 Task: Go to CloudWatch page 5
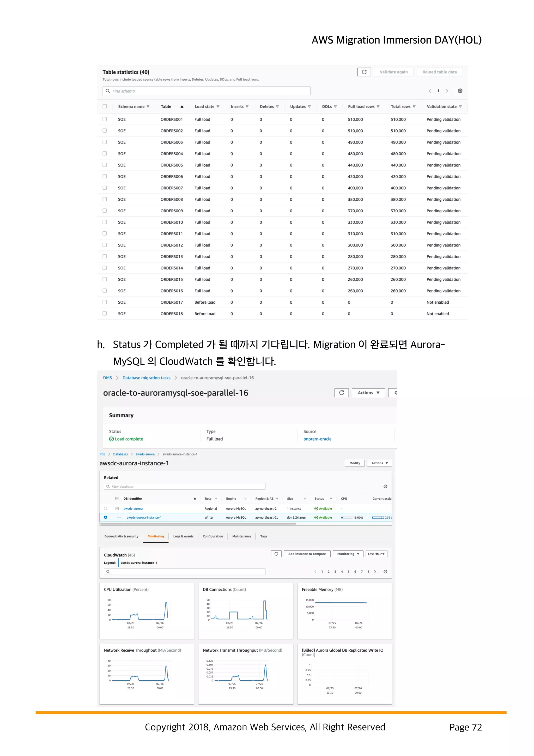348,572
